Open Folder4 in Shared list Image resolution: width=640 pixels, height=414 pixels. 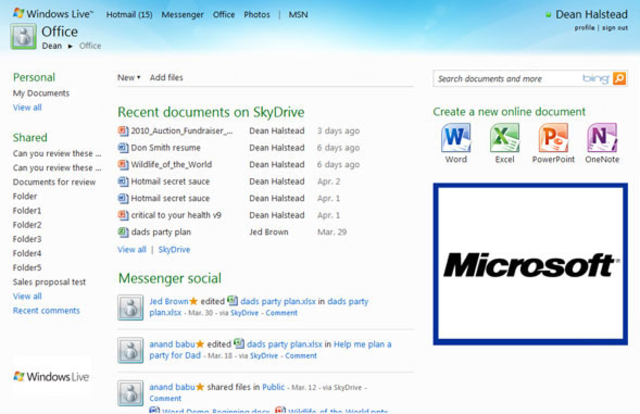(27, 253)
